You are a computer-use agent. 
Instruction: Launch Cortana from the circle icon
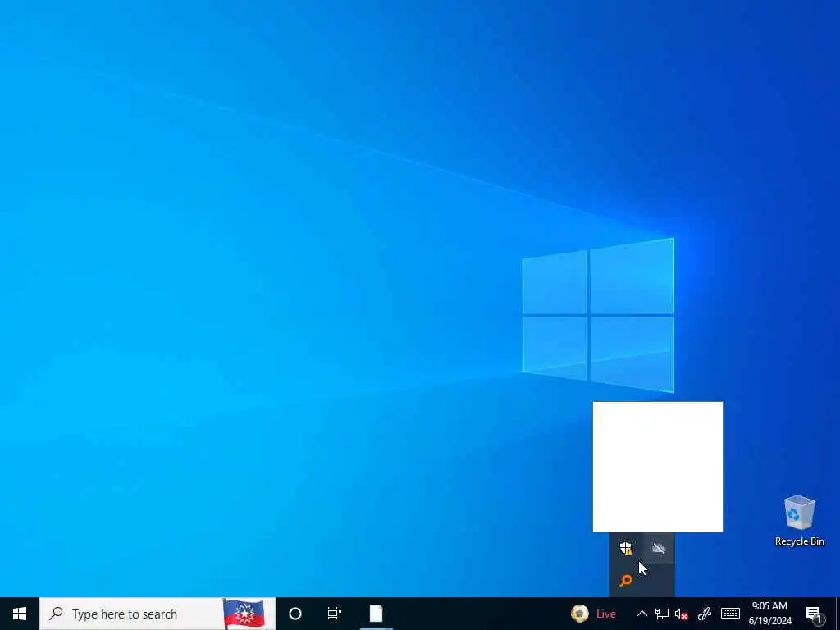295,614
